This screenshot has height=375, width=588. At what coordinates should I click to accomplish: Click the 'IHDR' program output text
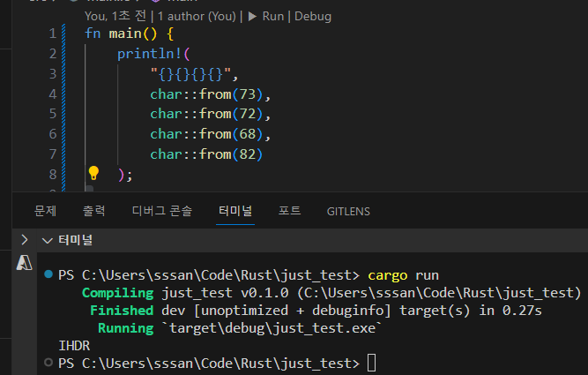pyautogui.click(x=74, y=346)
